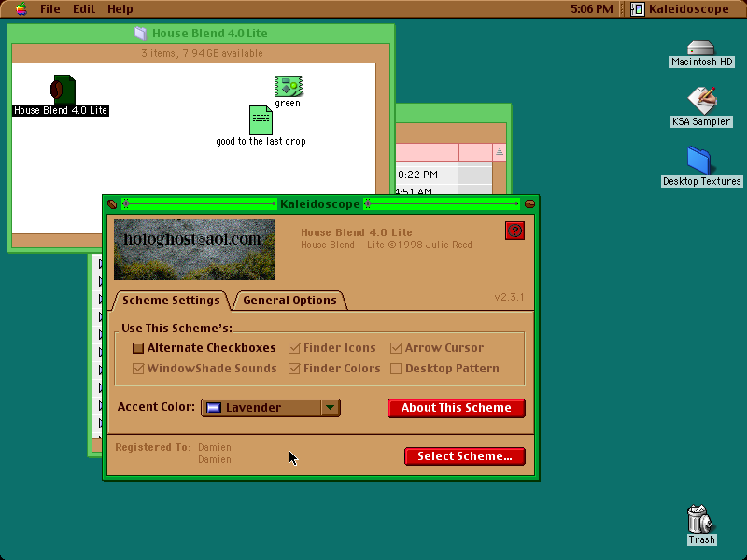Image resolution: width=747 pixels, height=560 pixels.
Task: Toggle the Arrow Cursor checkbox
Action: pos(396,348)
